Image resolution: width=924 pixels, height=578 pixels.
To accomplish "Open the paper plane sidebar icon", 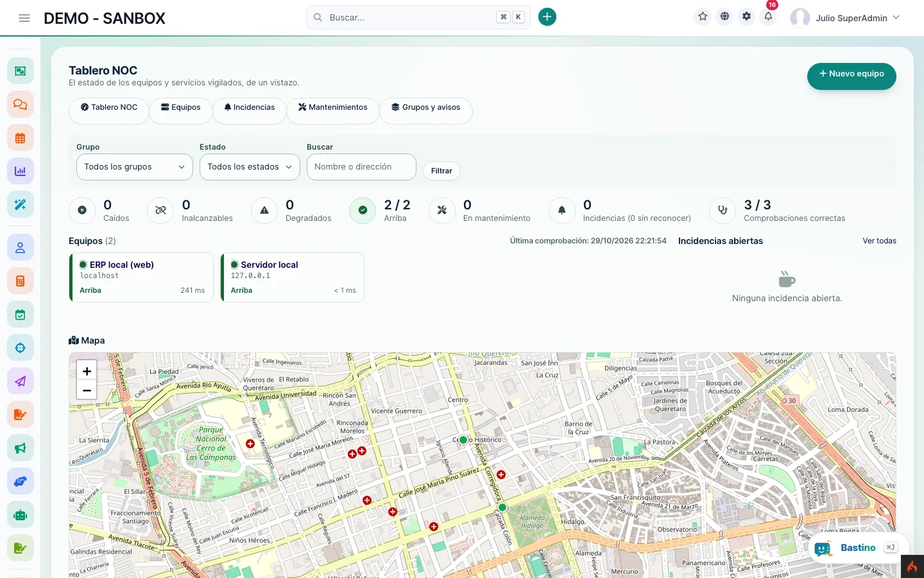I will click(x=21, y=381).
